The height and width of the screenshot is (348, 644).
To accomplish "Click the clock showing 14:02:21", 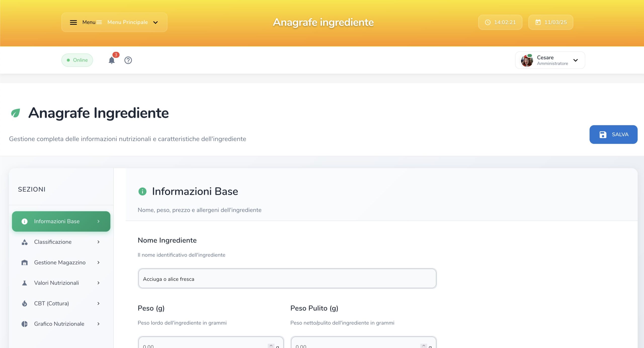I will 500,22.
